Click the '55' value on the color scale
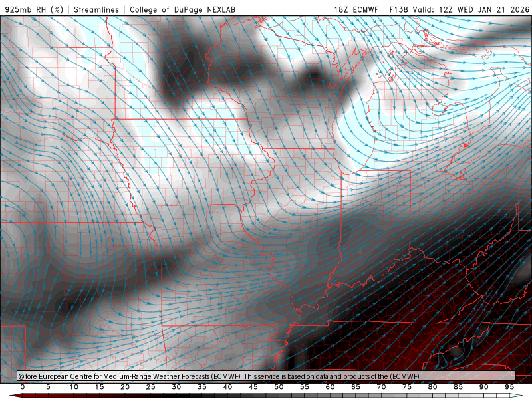Viewport: 532px width, 399px height. click(x=305, y=387)
